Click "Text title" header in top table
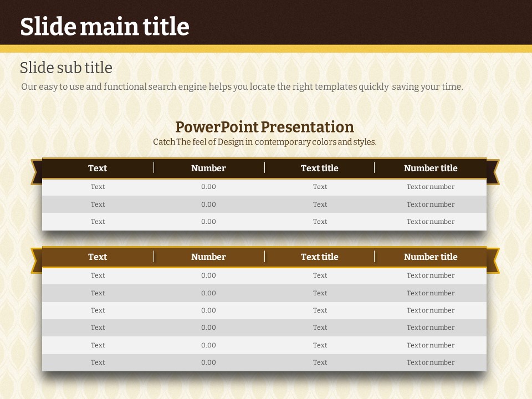 [319, 168]
